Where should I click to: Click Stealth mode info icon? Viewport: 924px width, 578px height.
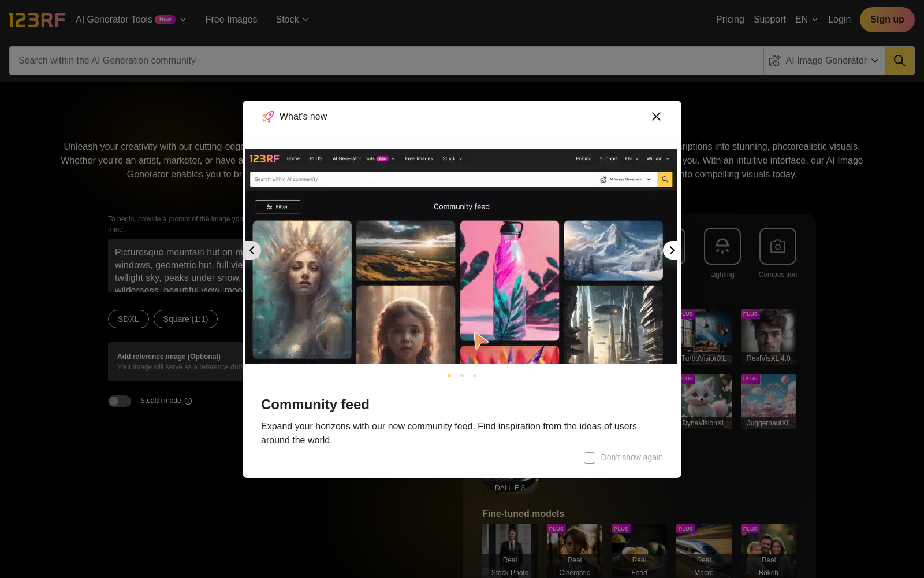[x=188, y=401]
